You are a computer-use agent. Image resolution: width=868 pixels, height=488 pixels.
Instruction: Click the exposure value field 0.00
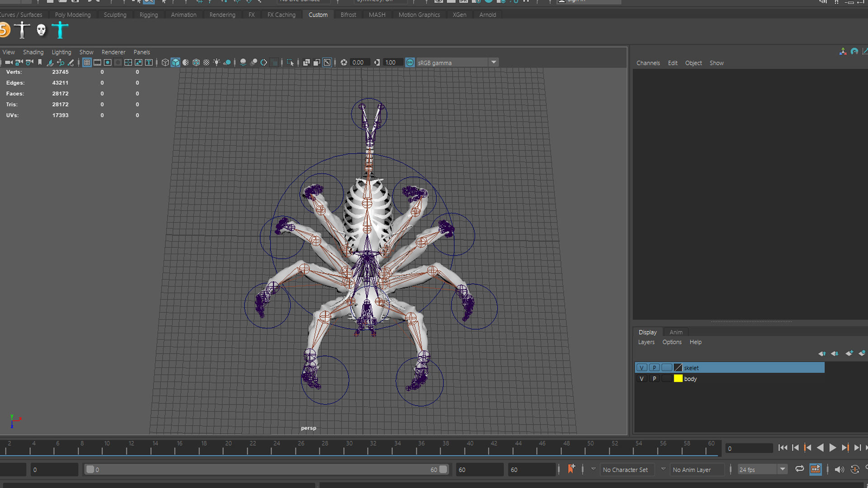(359, 62)
